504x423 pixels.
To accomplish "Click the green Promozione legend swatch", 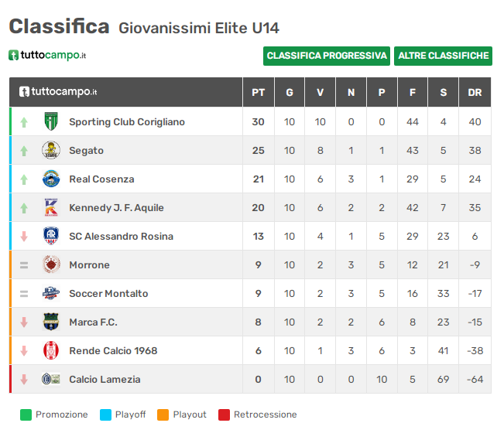I will click(x=26, y=414).
